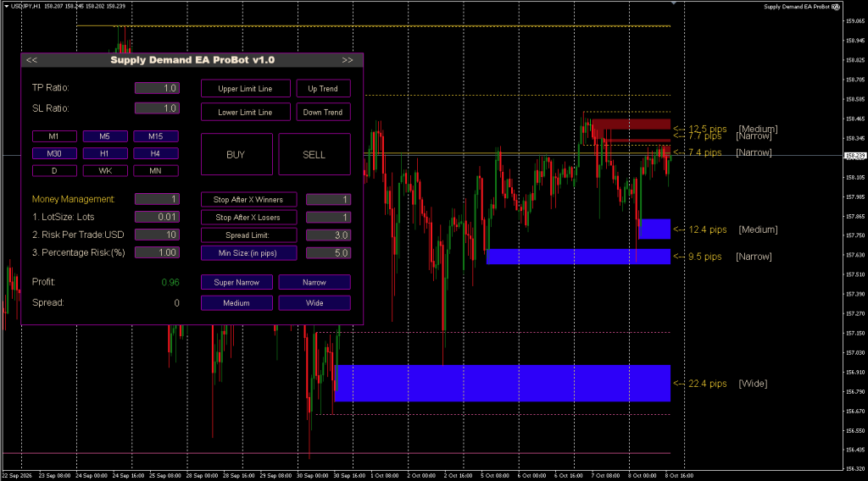
Task: Select the D daily timeframe
Action: tap(54, 171)
